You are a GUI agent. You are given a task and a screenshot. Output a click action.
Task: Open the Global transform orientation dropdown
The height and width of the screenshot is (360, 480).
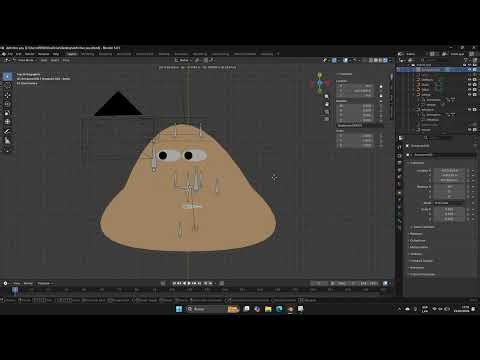click(x=184, y=60)
